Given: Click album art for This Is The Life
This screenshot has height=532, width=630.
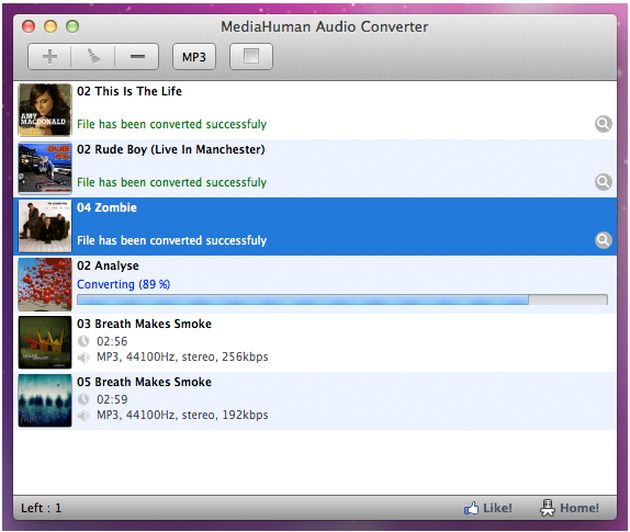Looking at the screenshot, I should click(x=45, y=110).
